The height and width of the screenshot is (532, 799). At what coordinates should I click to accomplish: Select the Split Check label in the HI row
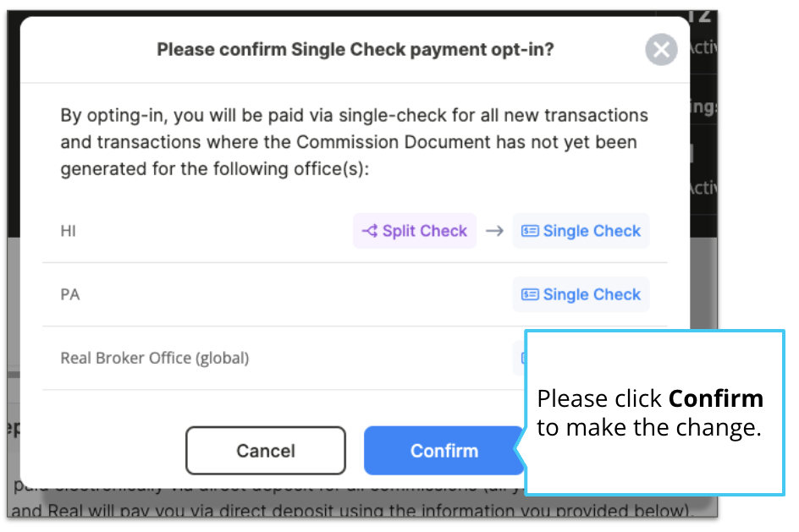click(x=425, y=231)
